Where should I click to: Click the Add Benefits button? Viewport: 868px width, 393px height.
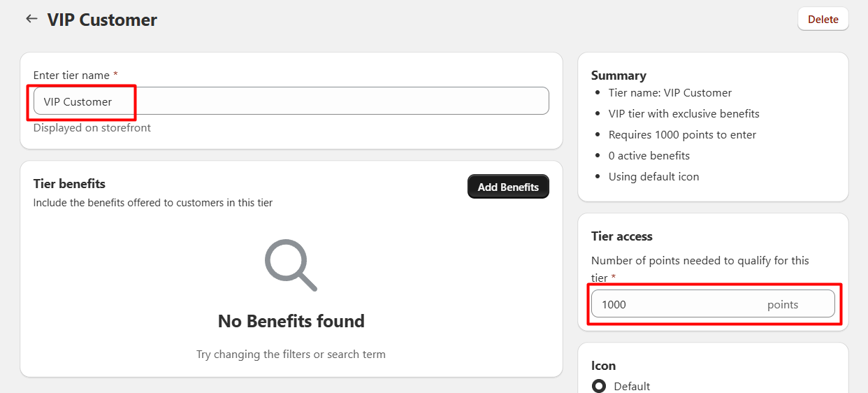tap(508, 187)
